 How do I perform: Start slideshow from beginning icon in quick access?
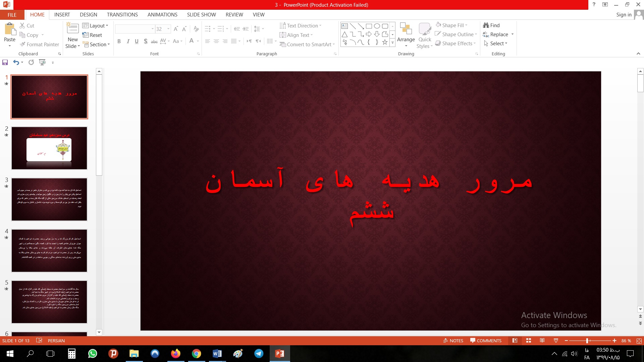(x=42, y=62)
